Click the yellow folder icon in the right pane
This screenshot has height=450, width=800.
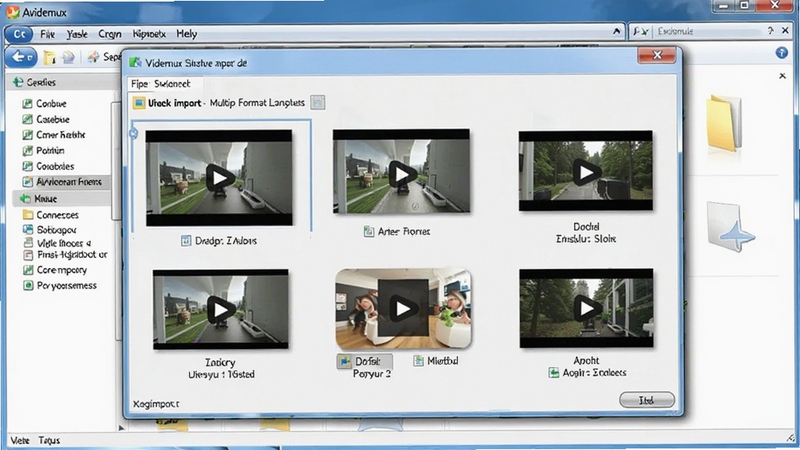click(x=724, y=122)
